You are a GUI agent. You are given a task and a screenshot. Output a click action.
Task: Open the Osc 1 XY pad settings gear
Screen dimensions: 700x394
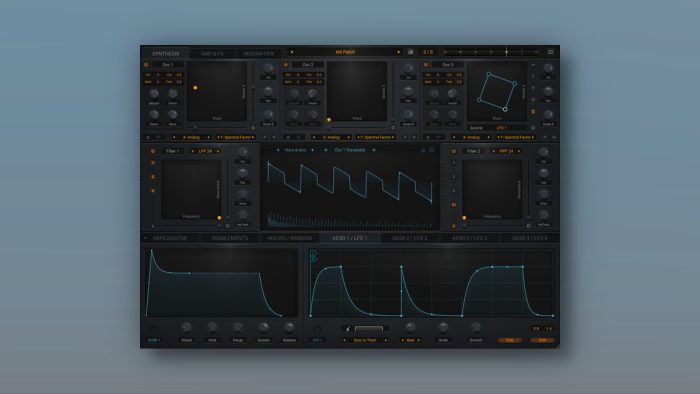tap(253, 128)
